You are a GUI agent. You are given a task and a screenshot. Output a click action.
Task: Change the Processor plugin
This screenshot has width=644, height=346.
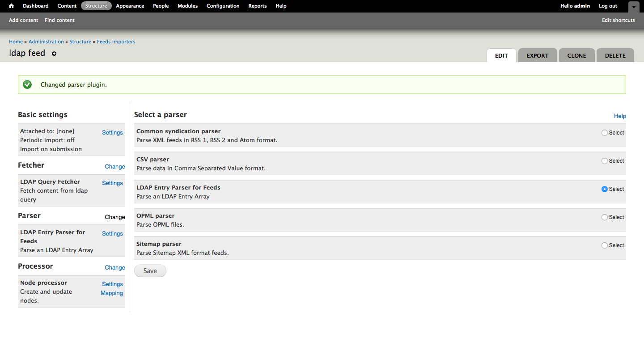[x=115, y=268]
